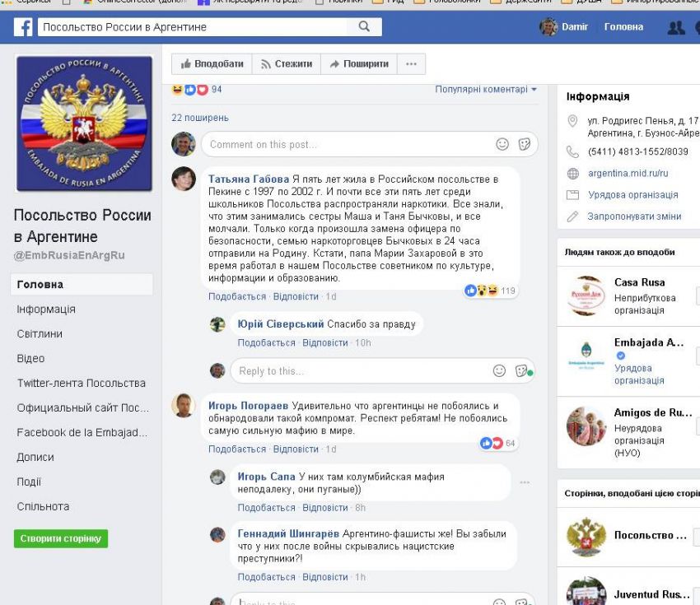Image resolution: width=700 pixels, height=605 pixels.
Task: Click the Урядова організація category link
Action: click(x=633, y=195)
